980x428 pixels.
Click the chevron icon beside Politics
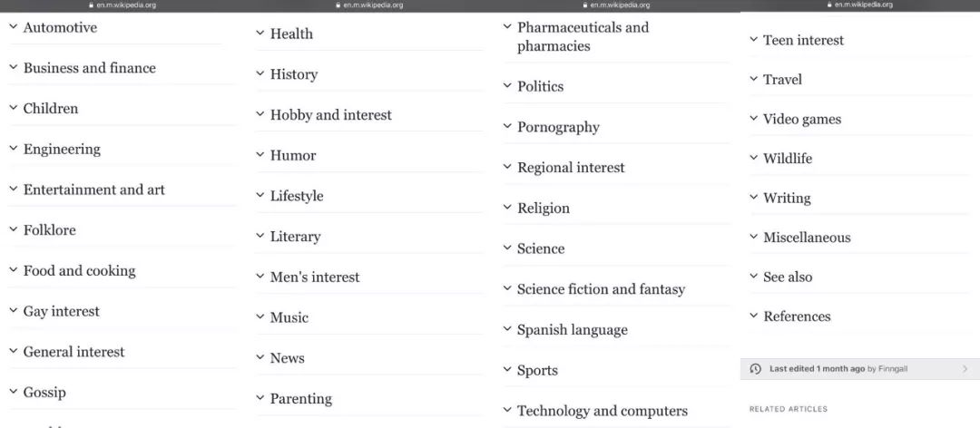pos(507,85)
